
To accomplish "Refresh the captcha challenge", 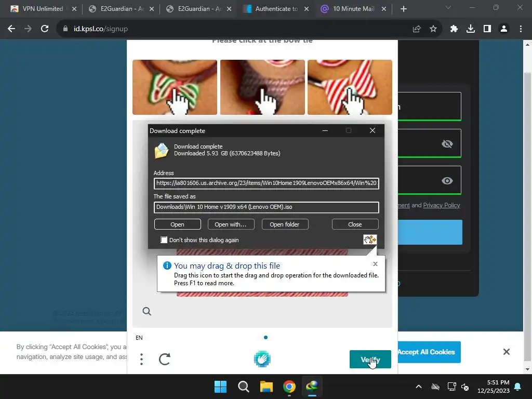I will point(165,359).
